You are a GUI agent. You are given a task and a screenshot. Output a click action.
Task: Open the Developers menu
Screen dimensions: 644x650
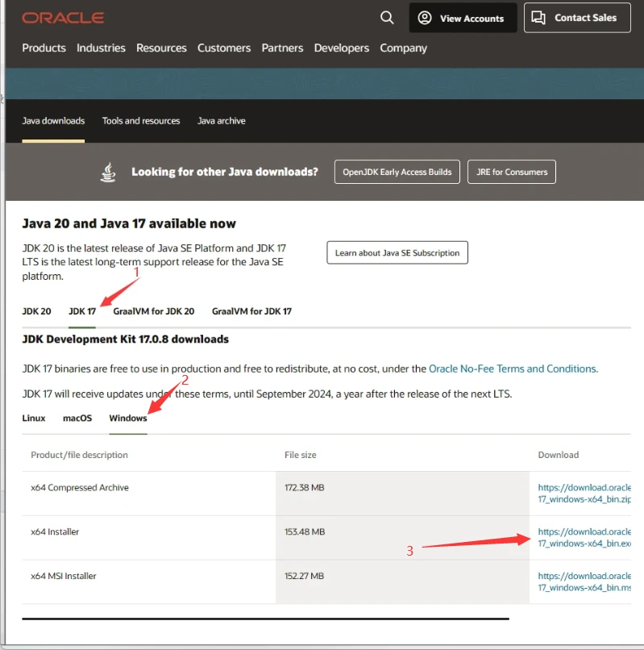(x=342, y=48)
